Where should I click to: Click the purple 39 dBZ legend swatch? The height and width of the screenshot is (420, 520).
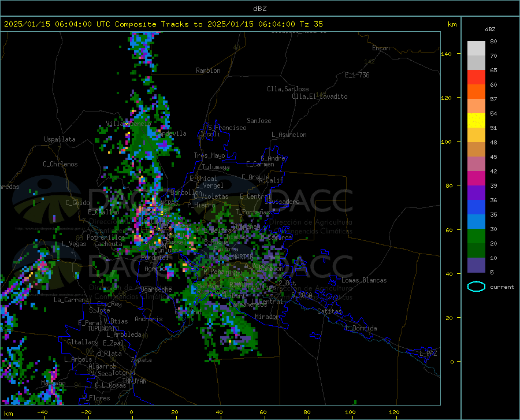476,193
